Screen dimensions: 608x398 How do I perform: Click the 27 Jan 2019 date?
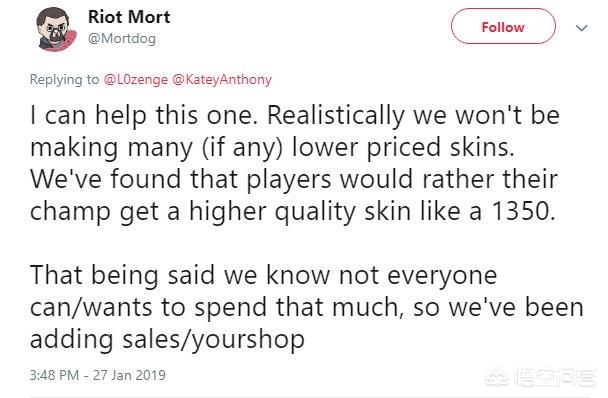129,375
